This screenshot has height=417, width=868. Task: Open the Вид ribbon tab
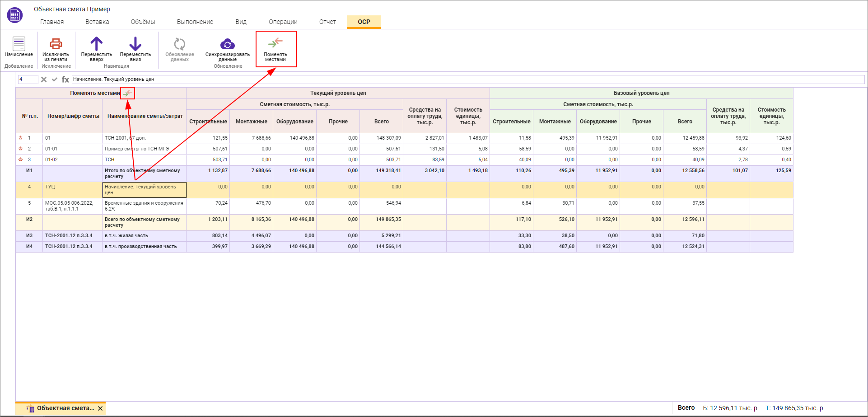(x=241, y=22)
